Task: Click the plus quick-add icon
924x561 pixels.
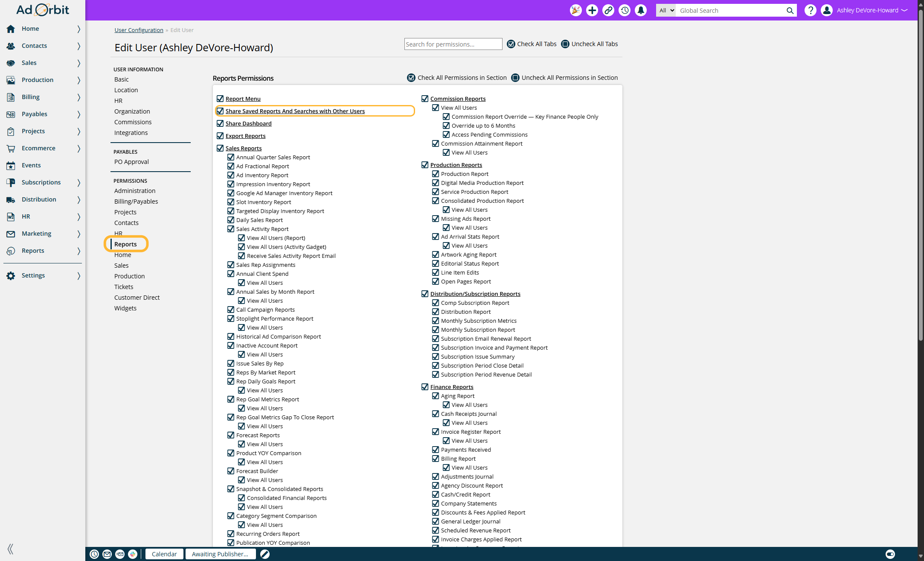Action: point(592,10)
